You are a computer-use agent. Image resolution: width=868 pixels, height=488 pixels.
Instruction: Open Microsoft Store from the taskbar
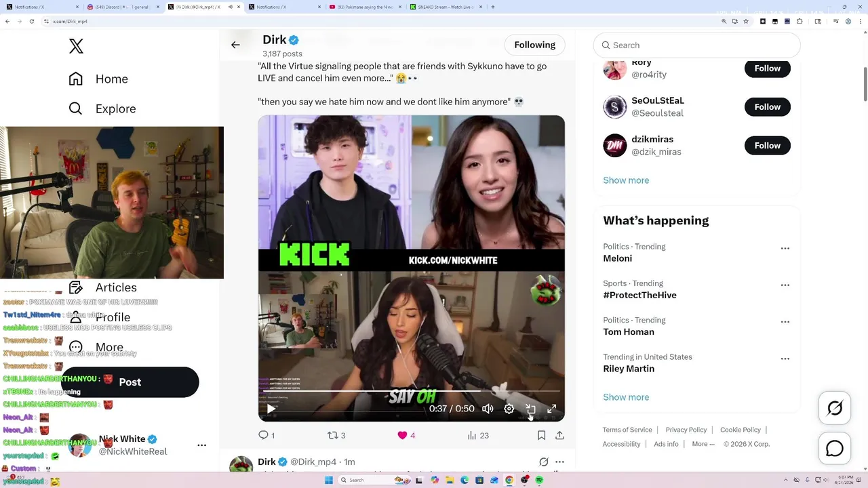tap(479, 480)
